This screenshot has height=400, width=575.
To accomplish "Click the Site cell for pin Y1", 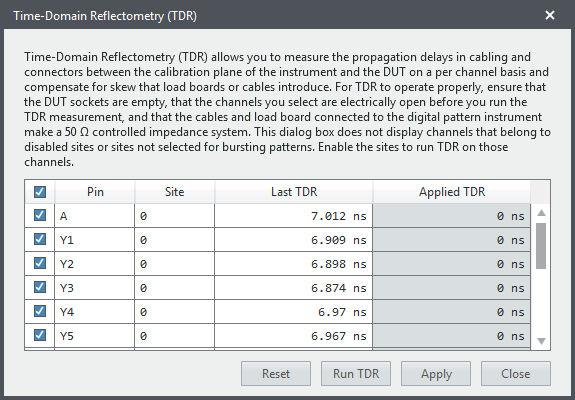I will [175, 240].
